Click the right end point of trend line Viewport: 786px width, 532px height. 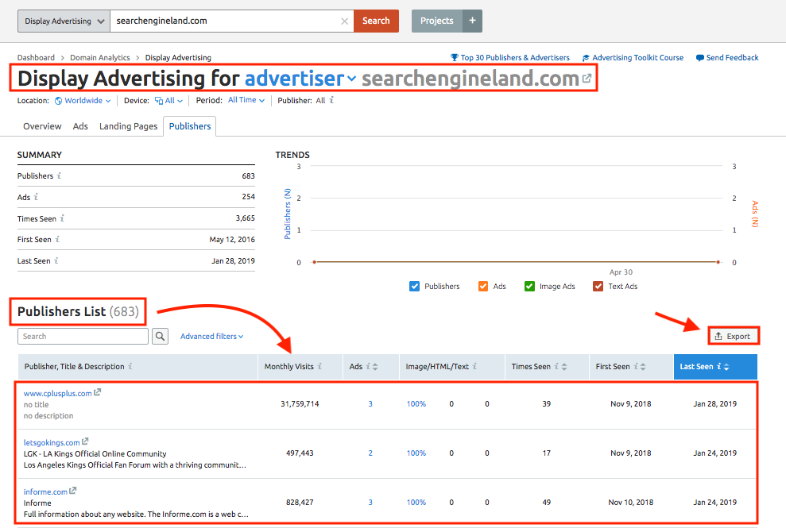pos(718,262)
